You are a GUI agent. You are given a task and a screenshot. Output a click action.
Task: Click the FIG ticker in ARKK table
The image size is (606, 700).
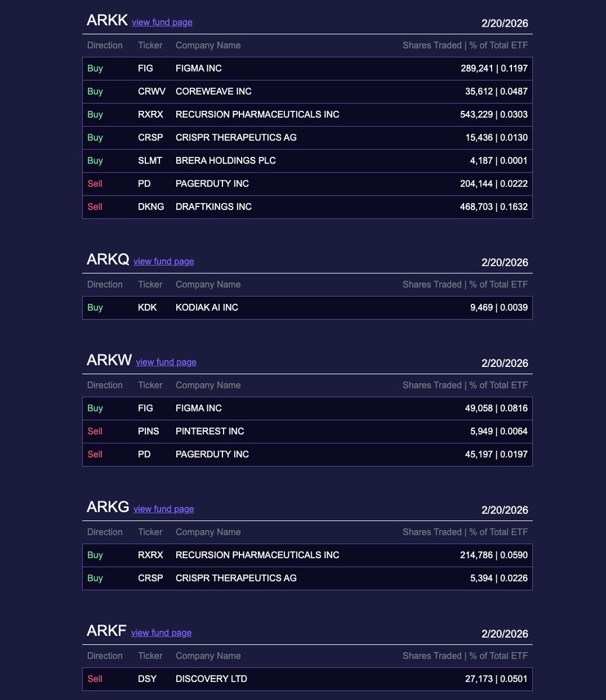(145, 68)
